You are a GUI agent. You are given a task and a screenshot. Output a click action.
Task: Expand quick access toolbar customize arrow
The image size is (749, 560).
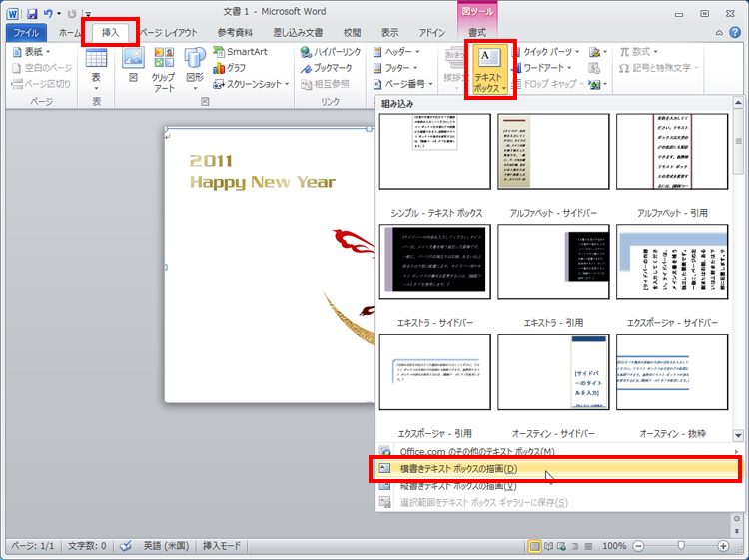[88, 14]
